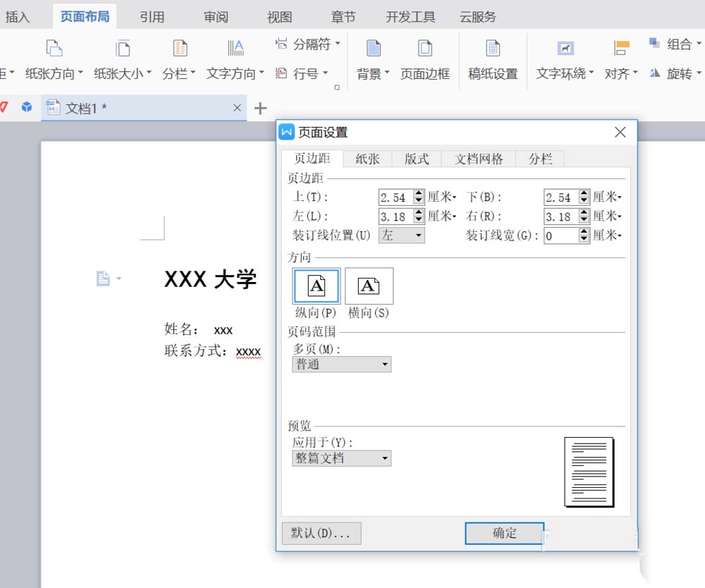Open the 审阅 ribbon tab
Screen dimensions: 705x588
click(216, 17)
